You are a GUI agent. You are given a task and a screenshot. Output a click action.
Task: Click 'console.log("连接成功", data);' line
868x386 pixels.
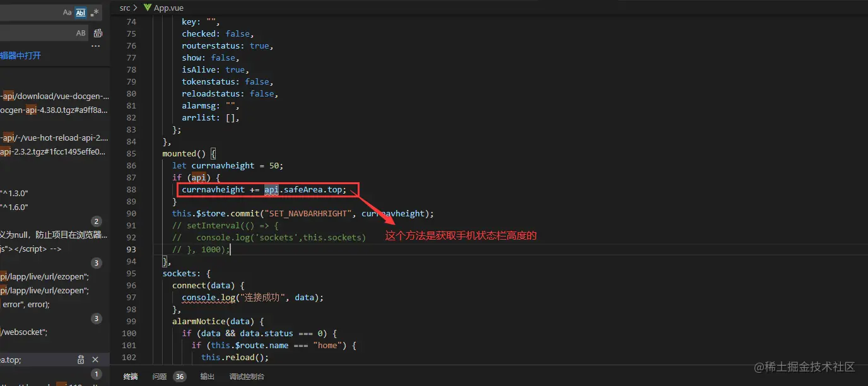coord(252,297)
